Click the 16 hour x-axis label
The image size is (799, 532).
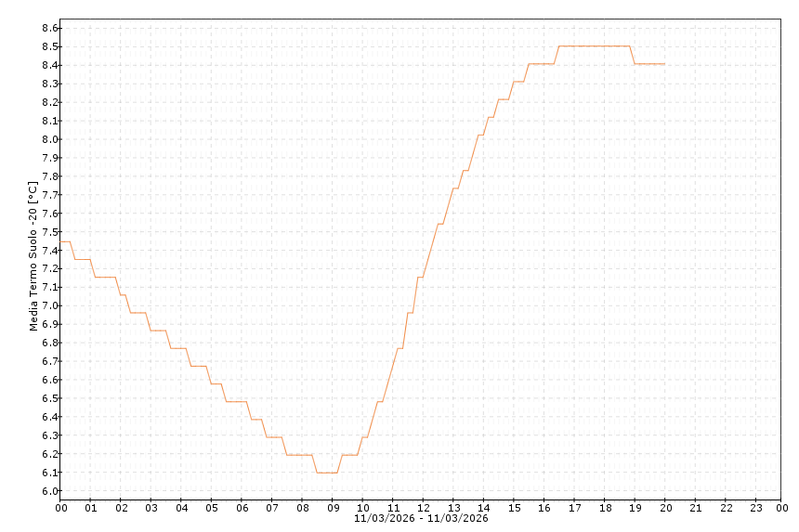click(544, 508)
